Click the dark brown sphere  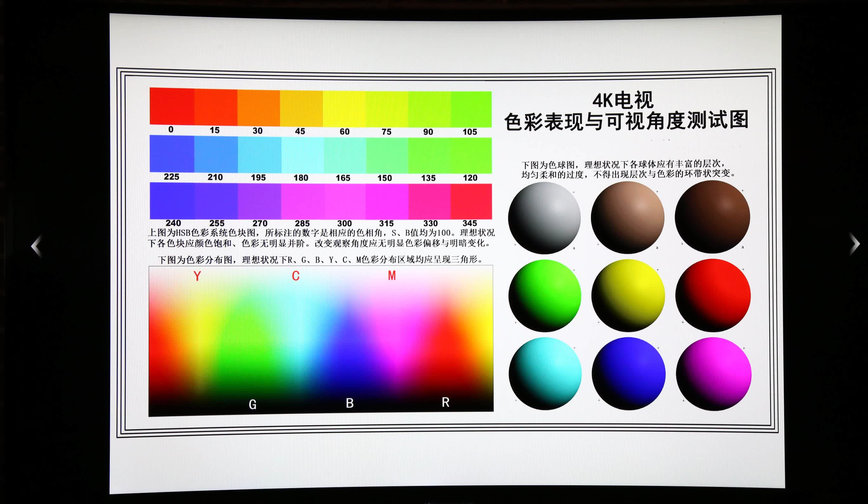pyautogui.click(x=712, y=217)
